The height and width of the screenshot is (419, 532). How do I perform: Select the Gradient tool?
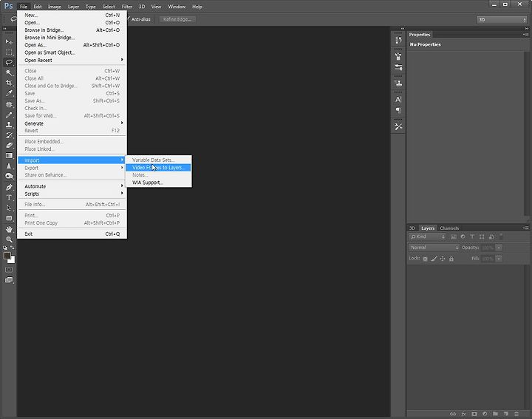(9, 156)
